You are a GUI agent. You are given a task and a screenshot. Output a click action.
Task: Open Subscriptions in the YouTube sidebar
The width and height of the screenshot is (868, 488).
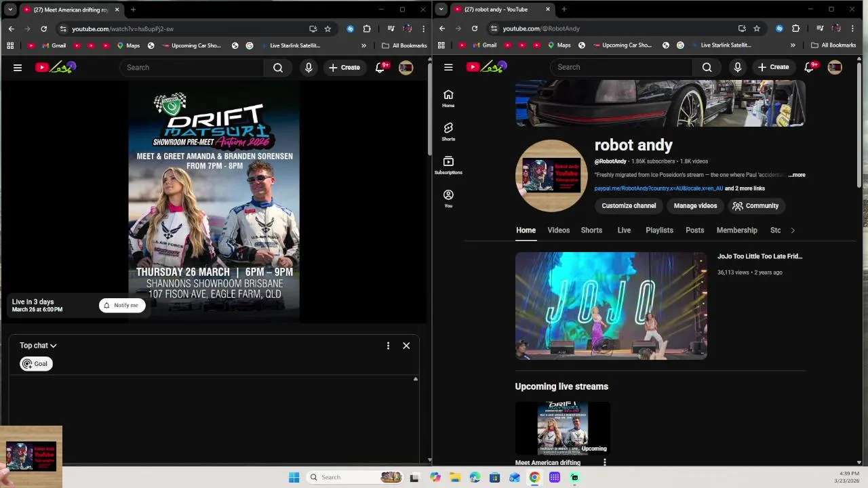[448, 165]
